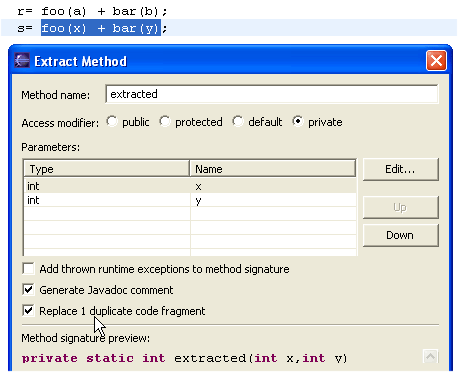Move the parameter with the Down button

point(400,235)
